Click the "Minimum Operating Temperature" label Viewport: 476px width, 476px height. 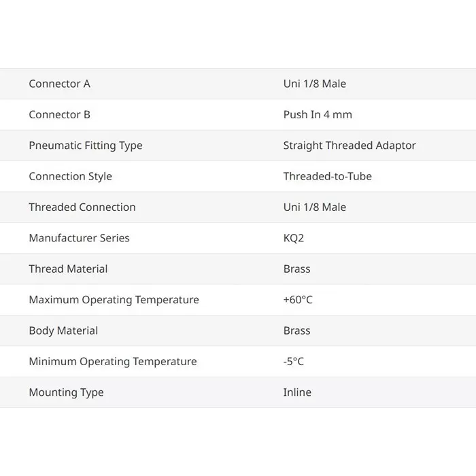(x=113, y=362)
